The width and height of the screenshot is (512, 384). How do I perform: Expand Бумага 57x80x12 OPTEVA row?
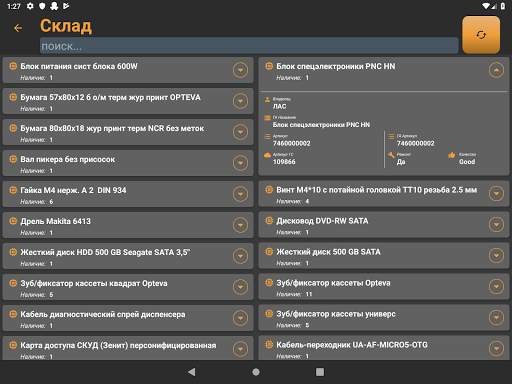point(240,101)
